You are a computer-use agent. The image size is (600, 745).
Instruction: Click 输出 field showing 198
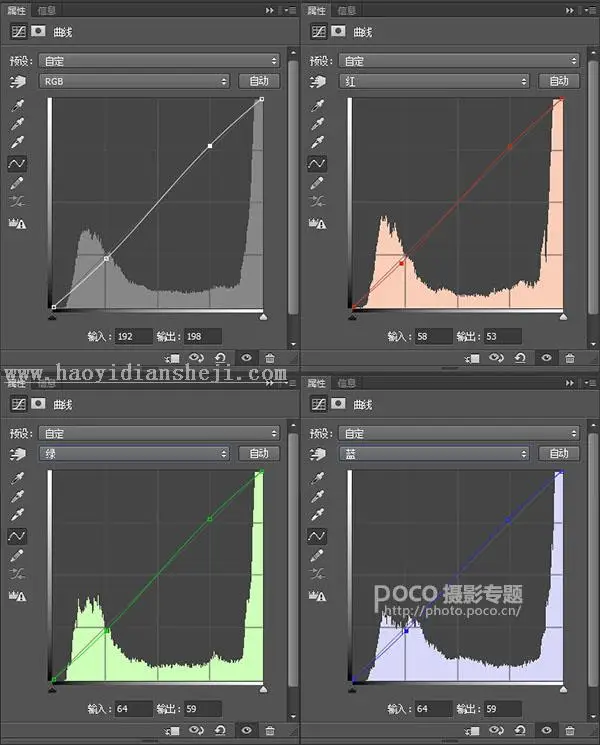click(x=203, y=336)
